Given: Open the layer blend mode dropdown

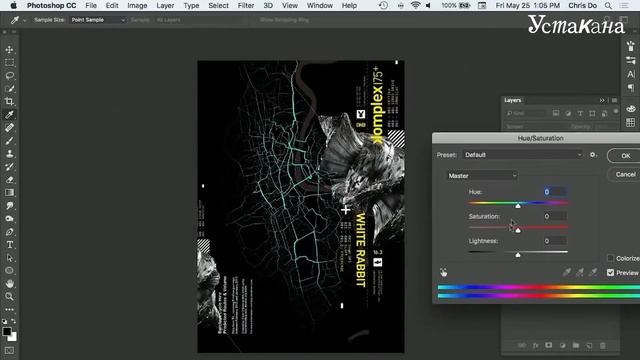Looking at the screenshot, I should [x=534, y=127].
